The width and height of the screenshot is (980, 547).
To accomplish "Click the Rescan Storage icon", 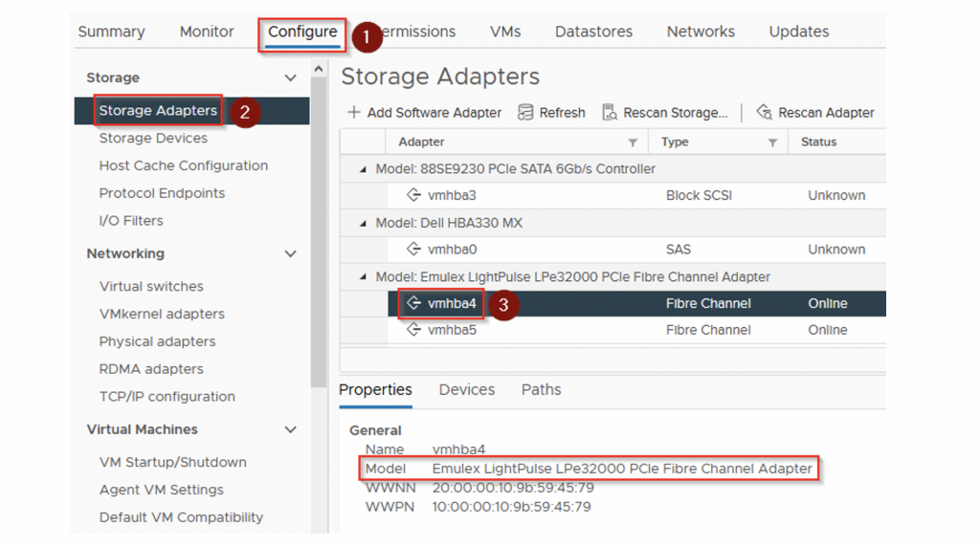I will point(610,113).
